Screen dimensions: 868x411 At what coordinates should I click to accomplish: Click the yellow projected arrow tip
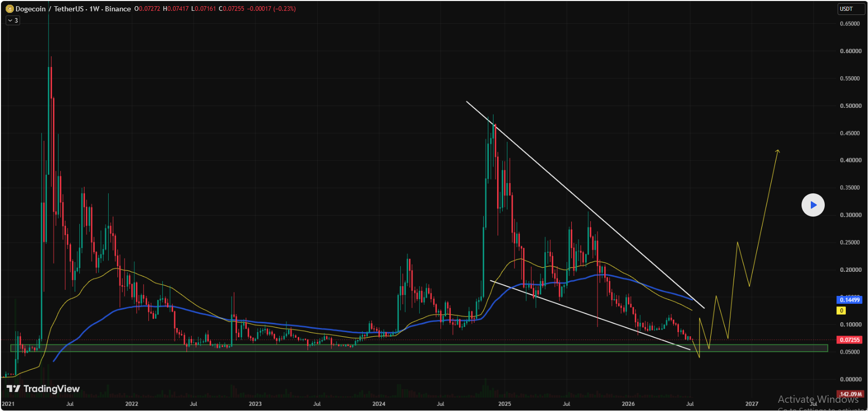[778, 151]
